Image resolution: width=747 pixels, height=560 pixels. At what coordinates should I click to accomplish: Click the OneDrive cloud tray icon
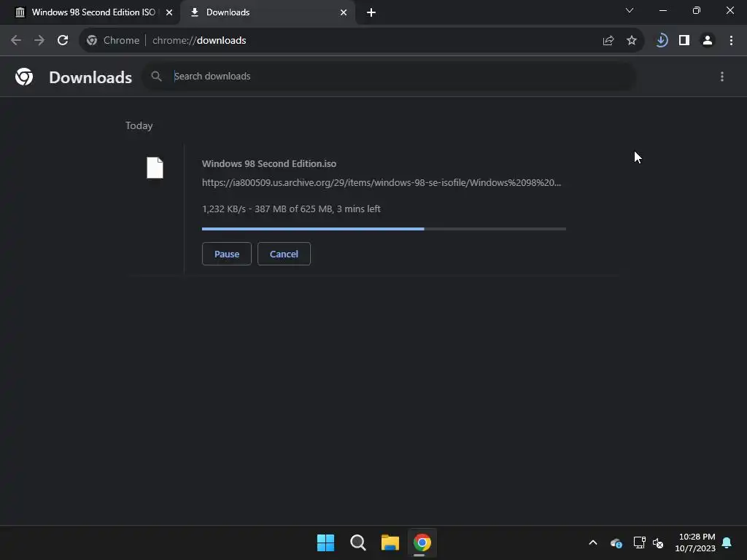(x=616, y=542)
